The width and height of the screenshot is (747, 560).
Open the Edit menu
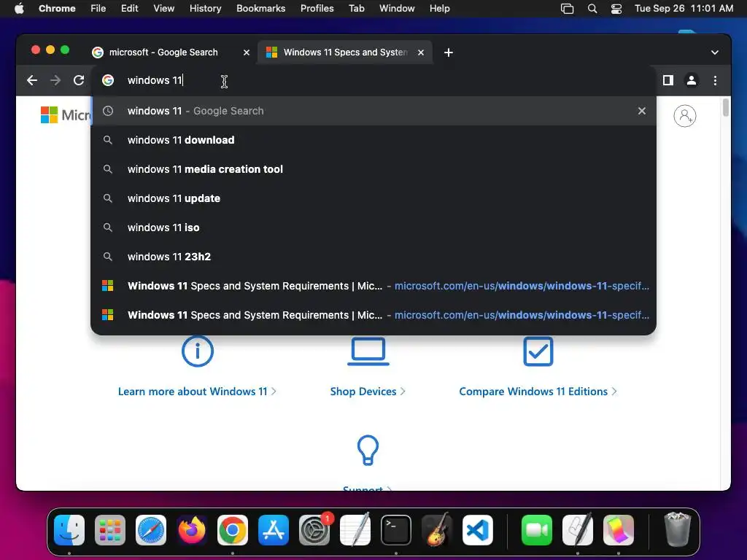click(x=129, y=9)
